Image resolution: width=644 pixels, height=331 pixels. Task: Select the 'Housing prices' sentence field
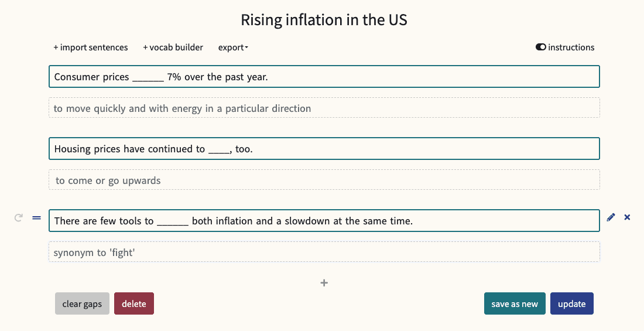coord(324,149)
